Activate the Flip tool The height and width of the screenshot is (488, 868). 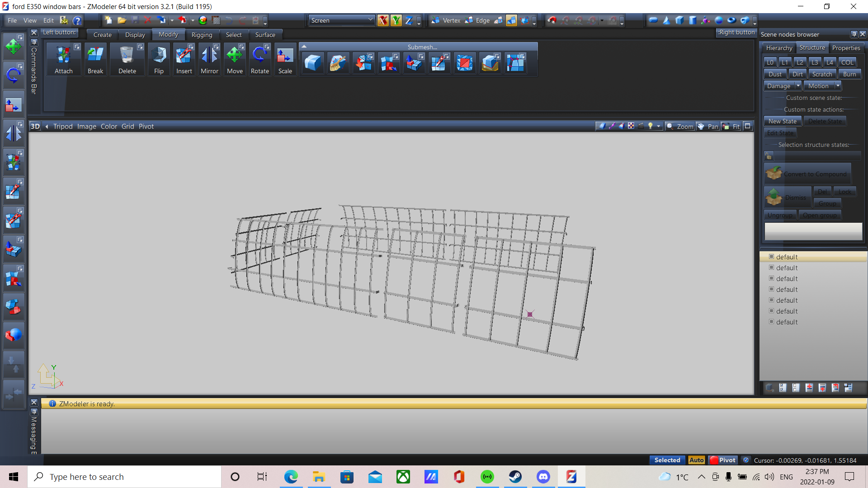(x=159, y=60)
